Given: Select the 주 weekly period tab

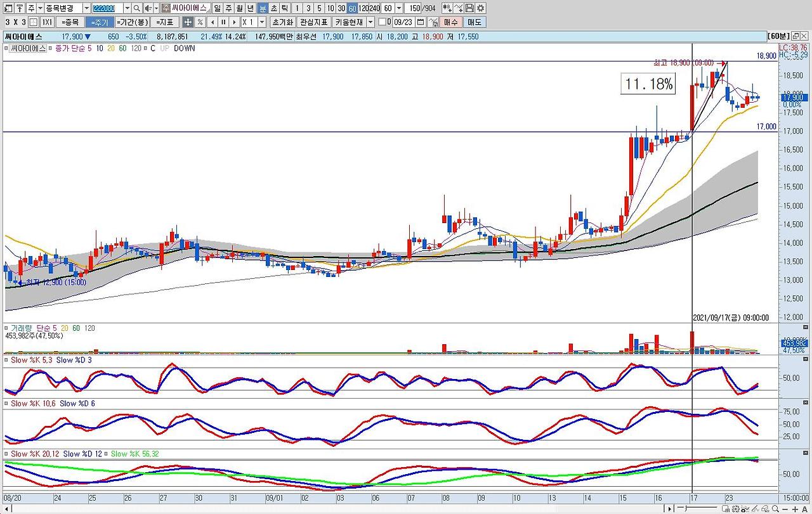Looking at the screenshot, I should point(228,8).
